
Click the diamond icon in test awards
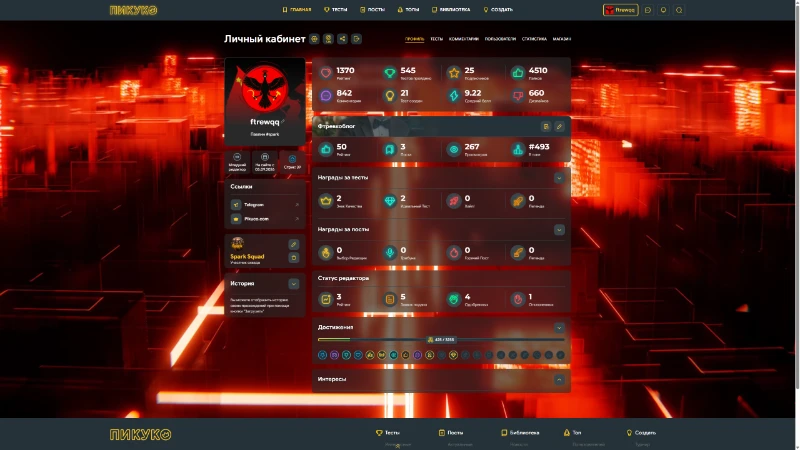(390, 201)
